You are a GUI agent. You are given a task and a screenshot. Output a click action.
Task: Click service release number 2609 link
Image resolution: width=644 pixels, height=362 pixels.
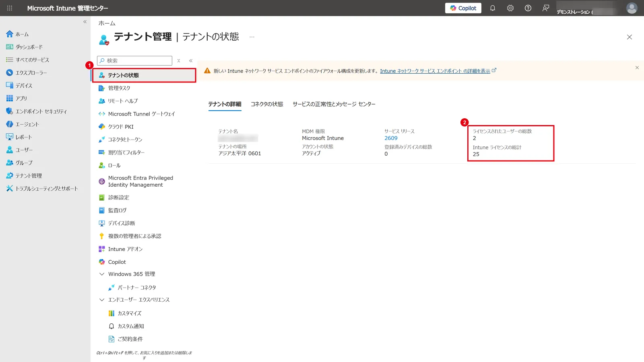(391, 138)
